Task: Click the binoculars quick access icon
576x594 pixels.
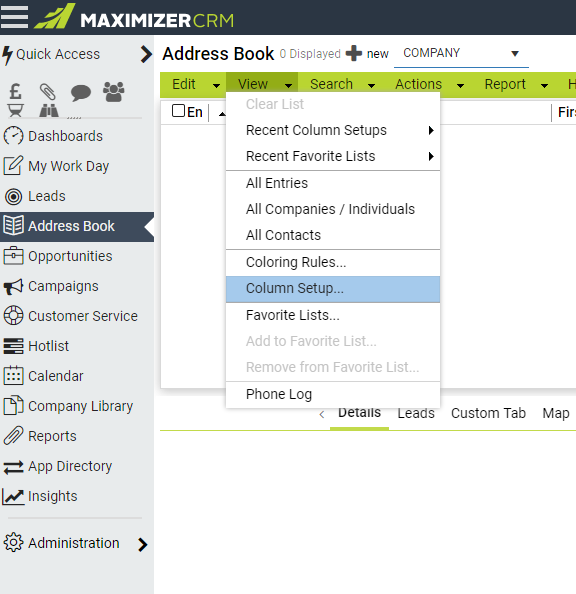Action: [49, 110]
